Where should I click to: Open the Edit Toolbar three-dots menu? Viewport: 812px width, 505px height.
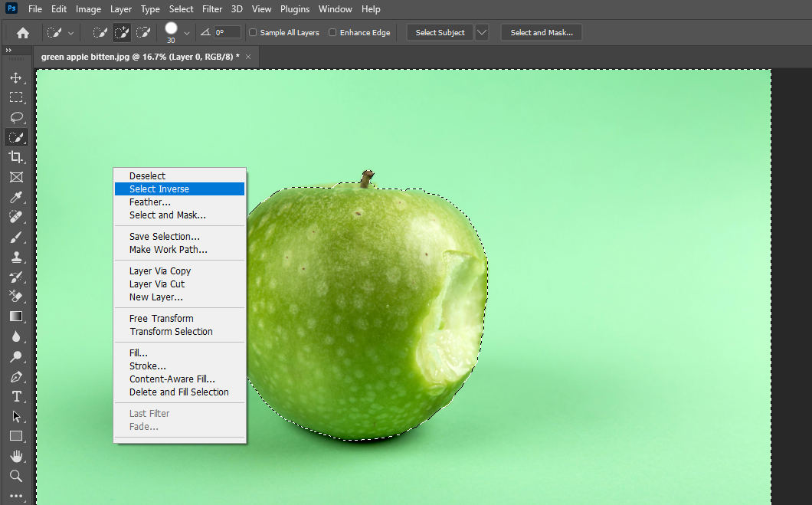[x=16, y=496]
